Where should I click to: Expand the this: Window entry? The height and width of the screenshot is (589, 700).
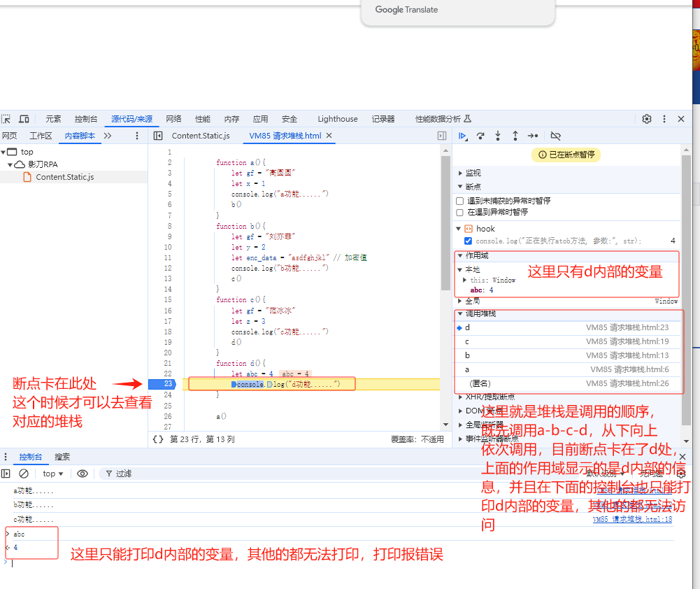pos(465,280)
